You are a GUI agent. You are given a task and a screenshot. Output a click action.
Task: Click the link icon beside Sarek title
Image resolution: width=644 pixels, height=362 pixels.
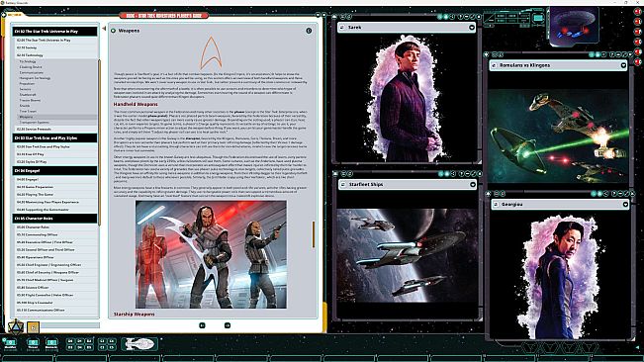(x=342, y=28)
